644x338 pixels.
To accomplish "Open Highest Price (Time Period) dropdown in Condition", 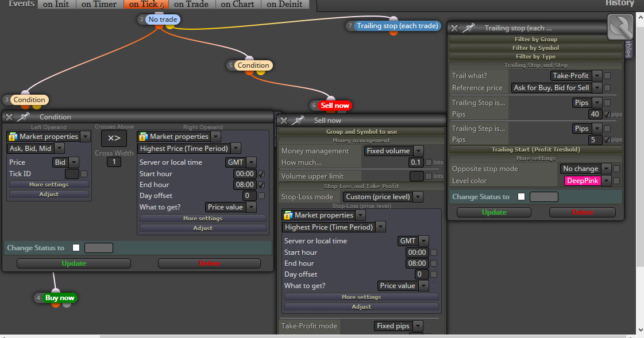I will (x=236, y=149).
